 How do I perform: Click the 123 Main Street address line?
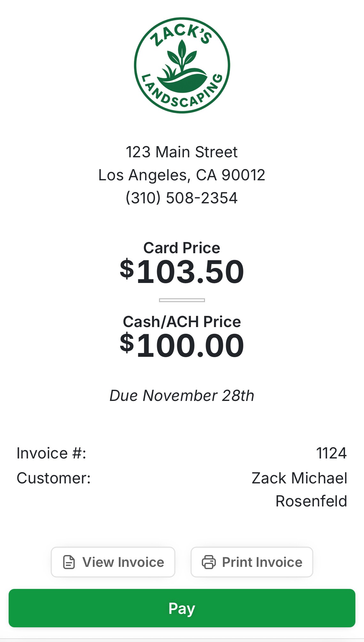(x=182, y=152)
